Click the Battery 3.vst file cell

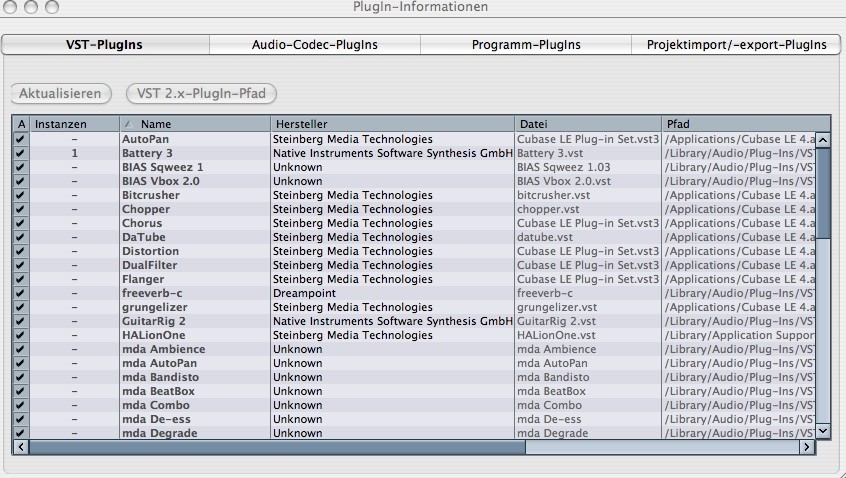(x=588, y=153)
